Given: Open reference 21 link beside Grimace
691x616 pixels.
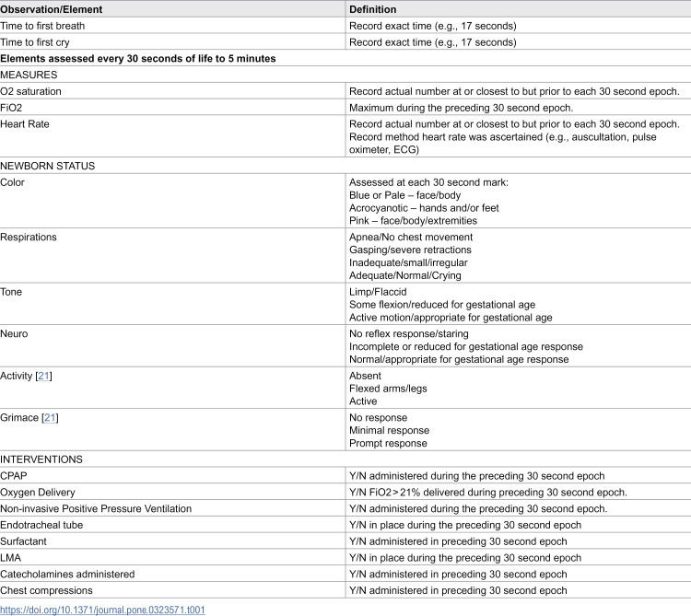Looking at the screenshot, I should pos(50,418).
